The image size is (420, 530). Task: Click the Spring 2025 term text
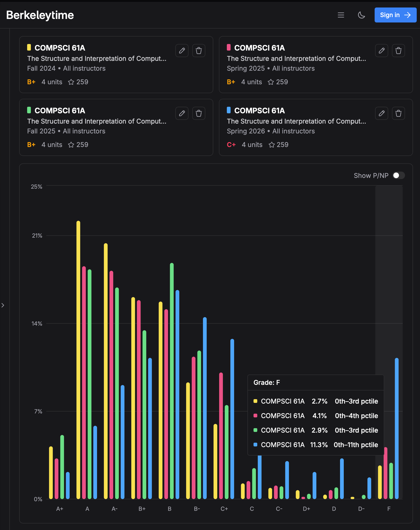pyautogui.click(x=246, y=68)
